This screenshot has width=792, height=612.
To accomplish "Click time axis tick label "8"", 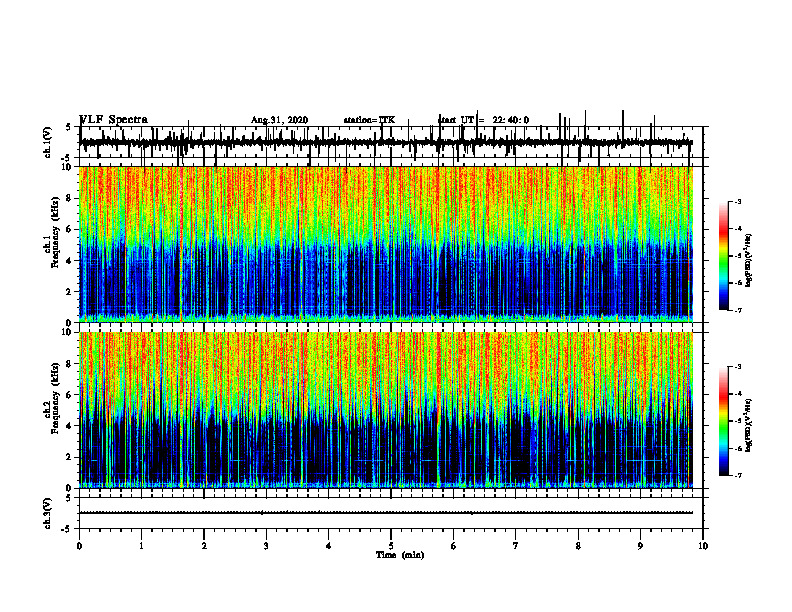I will pos(578,546).
